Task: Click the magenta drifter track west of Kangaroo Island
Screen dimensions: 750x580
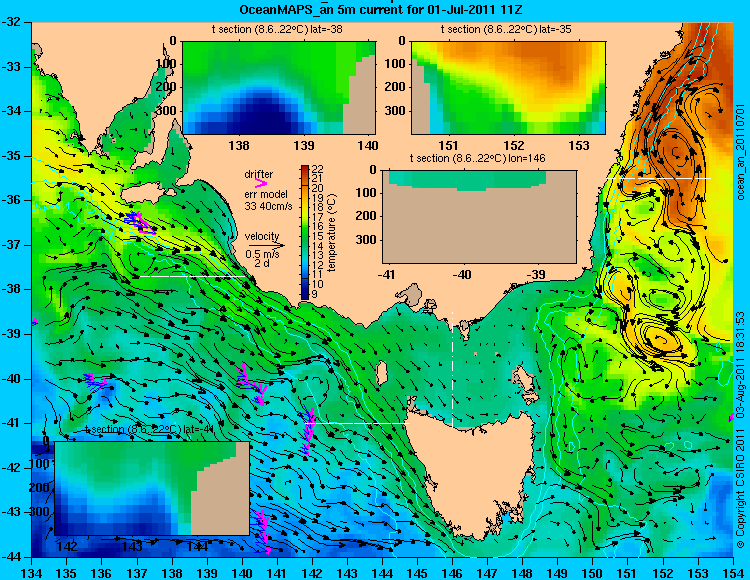Action: coord(140,222)
